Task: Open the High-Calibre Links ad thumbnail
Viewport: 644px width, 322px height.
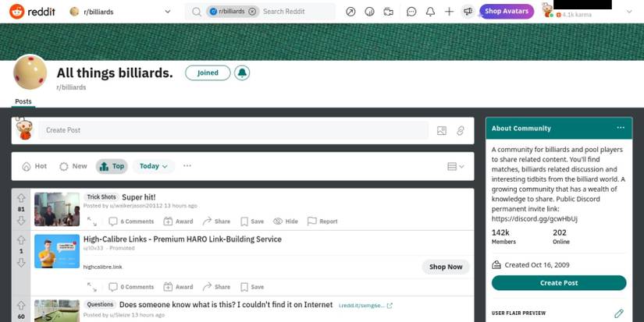Action: tap(57, 251)
